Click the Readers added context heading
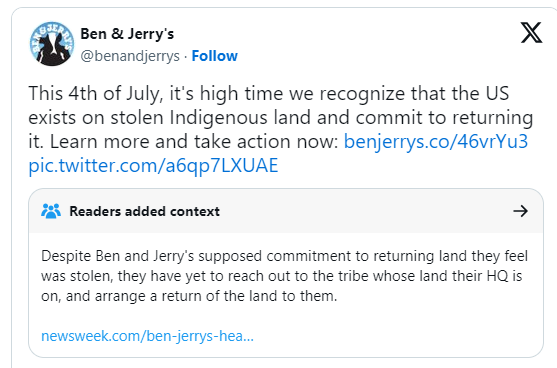Screen dimensions: 557x368 pos(145,211)
